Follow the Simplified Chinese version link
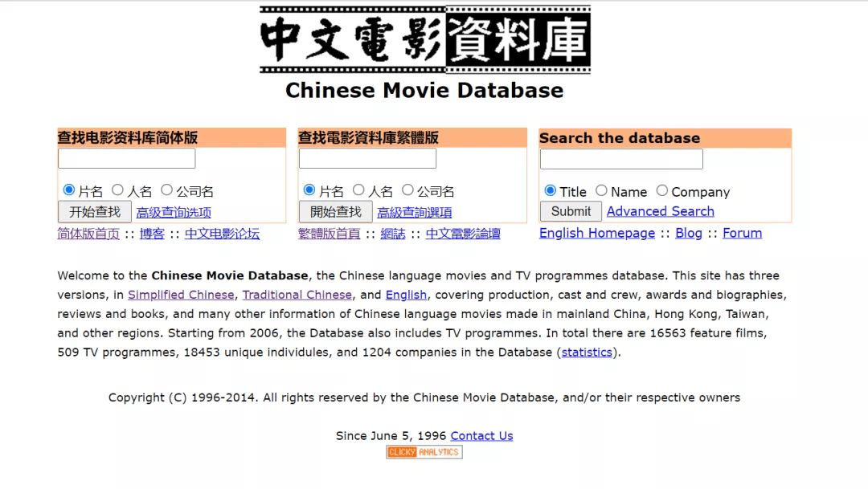 coord(181,295)
